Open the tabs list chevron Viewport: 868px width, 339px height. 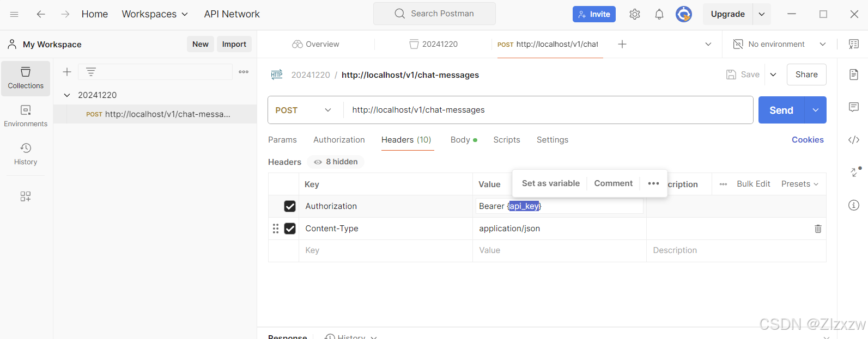point(708,44)
